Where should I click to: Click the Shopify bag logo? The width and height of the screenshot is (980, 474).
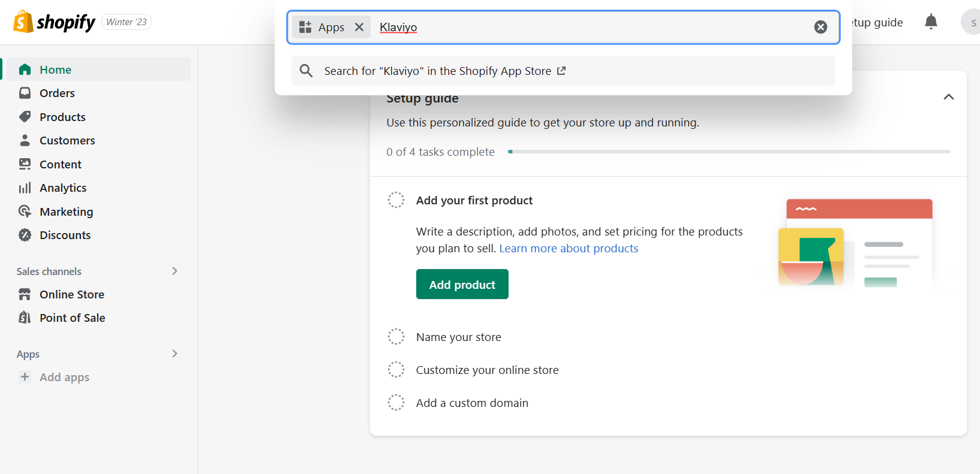pyautogui.click(x=23, y=22)
